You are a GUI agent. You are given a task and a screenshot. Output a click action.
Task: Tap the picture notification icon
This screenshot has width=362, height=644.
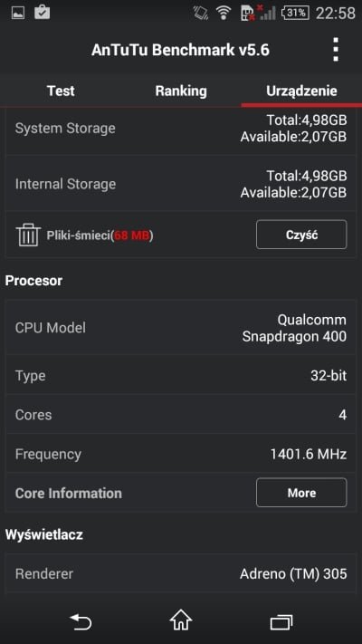pos(18,13)
